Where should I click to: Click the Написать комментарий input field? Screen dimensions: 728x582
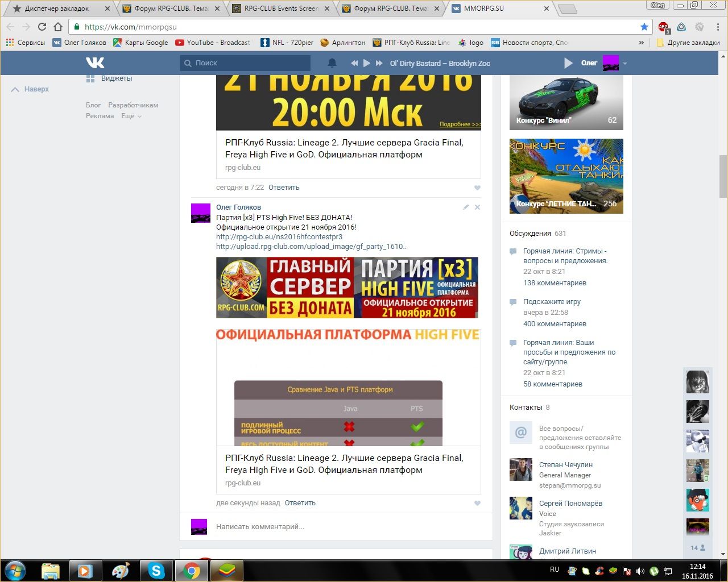pos(336,527)
